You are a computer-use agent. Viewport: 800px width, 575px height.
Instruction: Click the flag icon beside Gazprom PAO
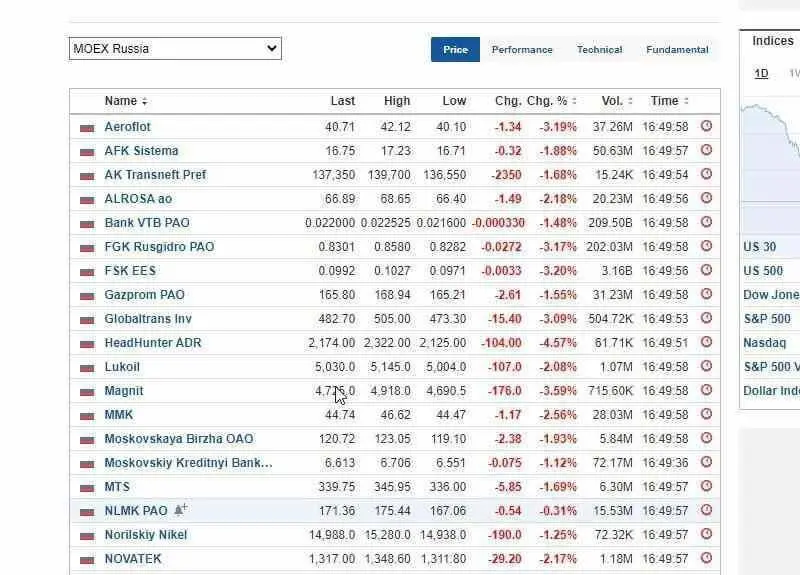click(x=87, y=295)
